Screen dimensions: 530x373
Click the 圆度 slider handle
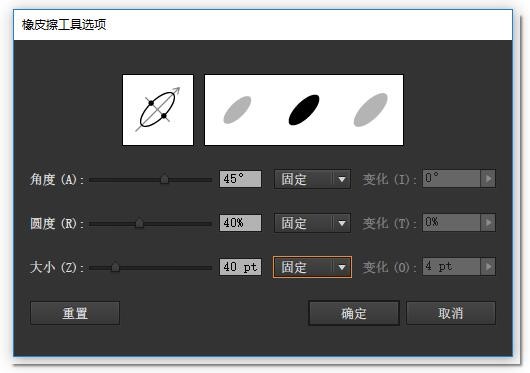click(x=139, y=223)
